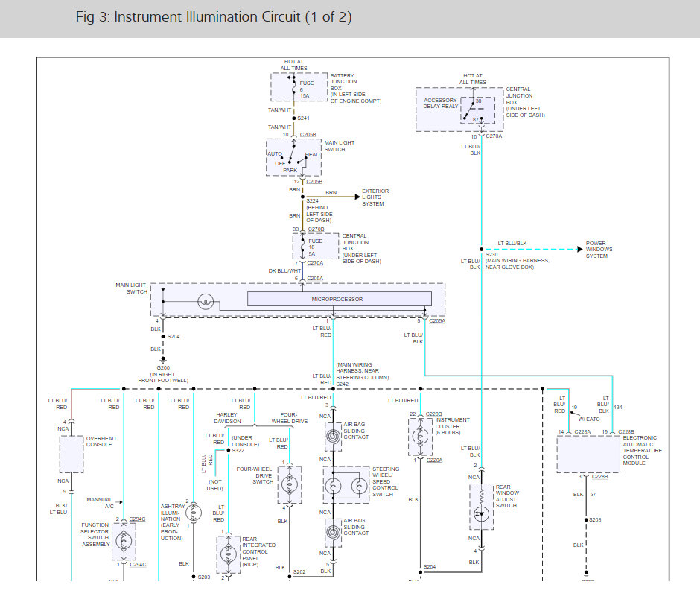Image resolution: width=700 pixels, height=608 pixels.
Task: Open the C220B connector label
Action: click(x=433, y=414)
